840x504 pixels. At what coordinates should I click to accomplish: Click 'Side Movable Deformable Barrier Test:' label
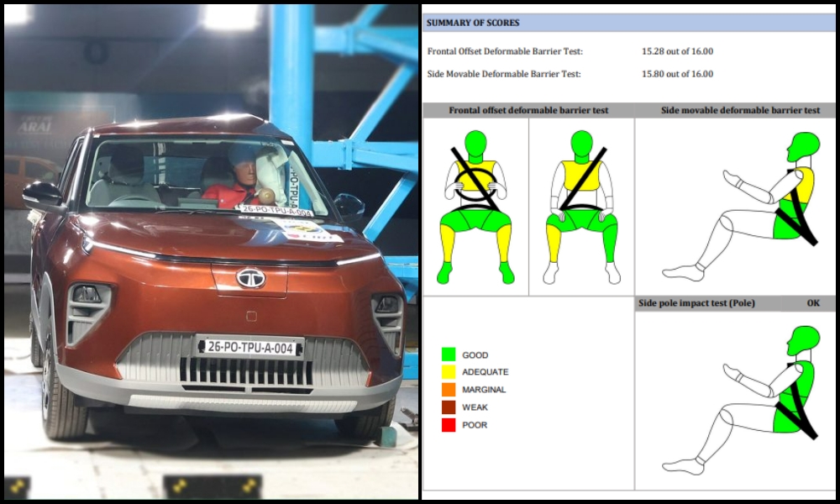pyautogui.click(x=503, y=74)
